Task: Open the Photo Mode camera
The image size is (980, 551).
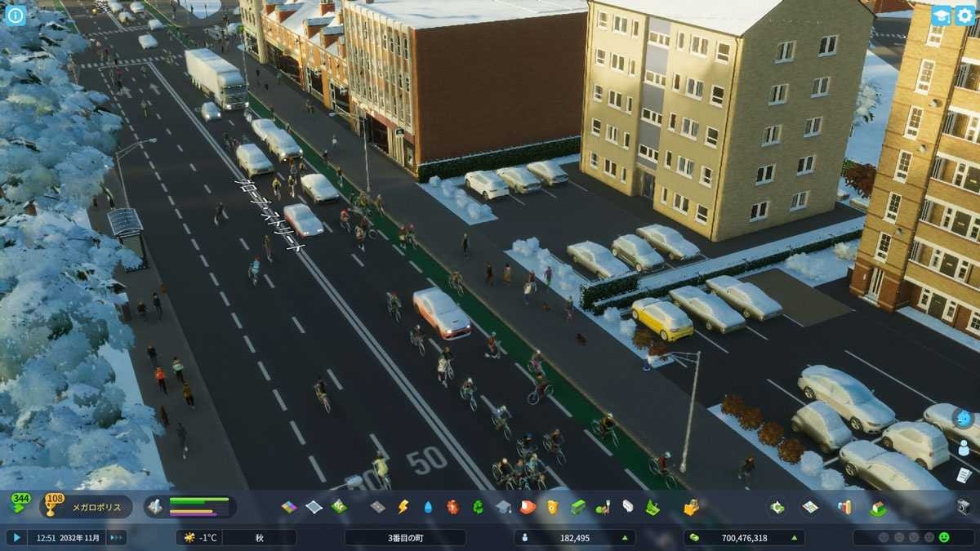Action: pos(964,507)
